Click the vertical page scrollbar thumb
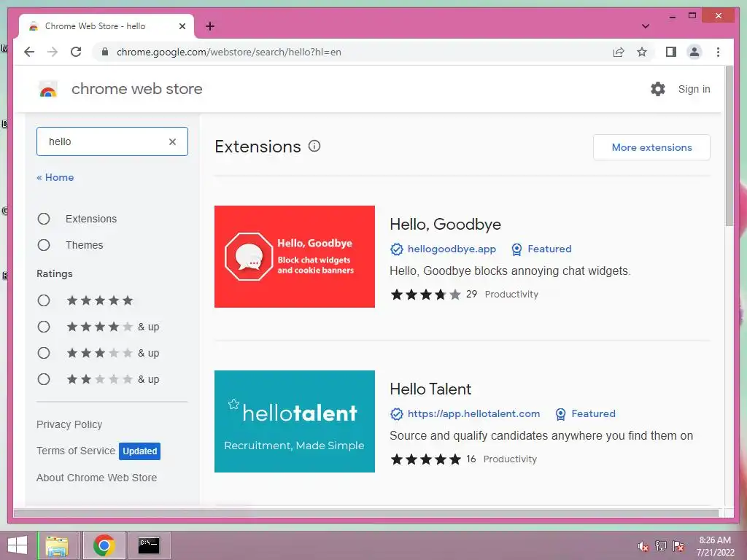 tap(729, 146)
